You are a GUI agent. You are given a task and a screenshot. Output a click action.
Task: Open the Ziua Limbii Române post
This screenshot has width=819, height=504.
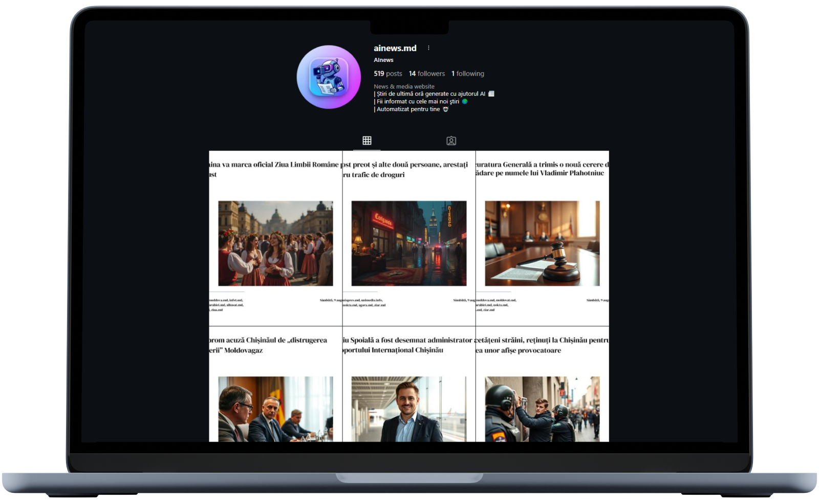pos(275,238)
